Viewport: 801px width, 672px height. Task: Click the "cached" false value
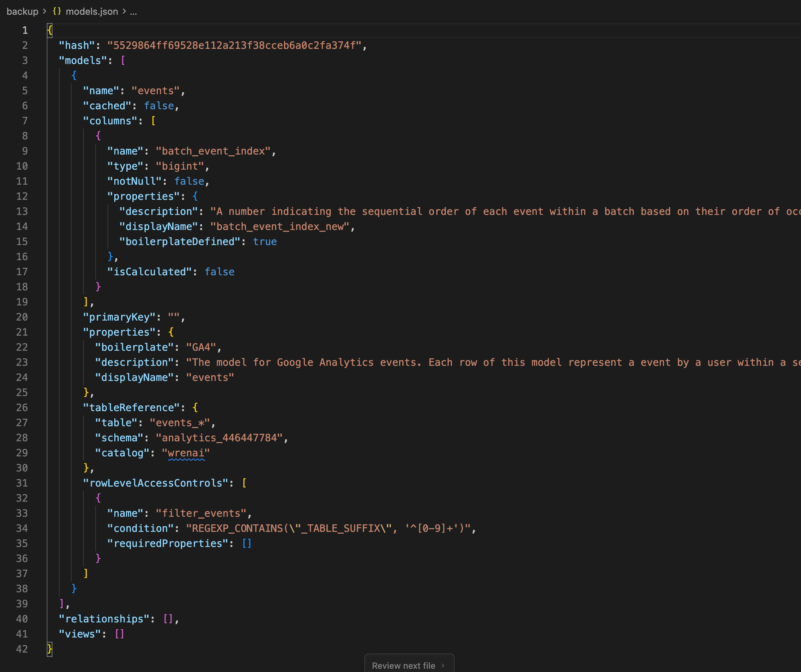(159, 106)
